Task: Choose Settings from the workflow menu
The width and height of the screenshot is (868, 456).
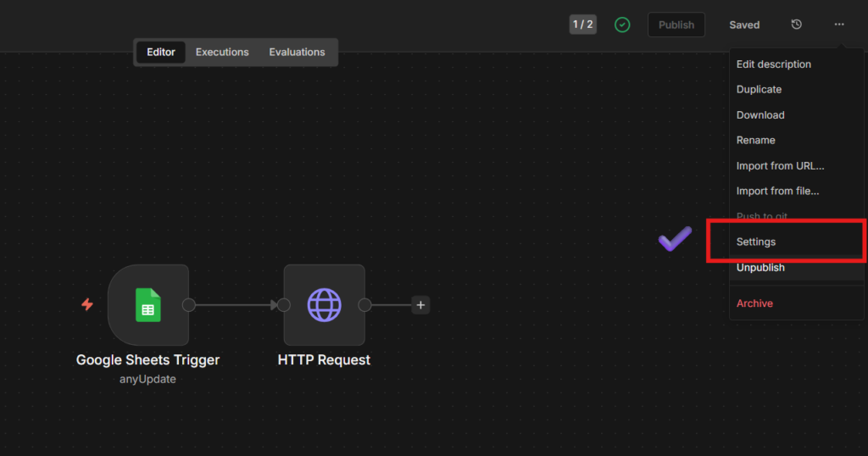Action: (x=756, y=242)
